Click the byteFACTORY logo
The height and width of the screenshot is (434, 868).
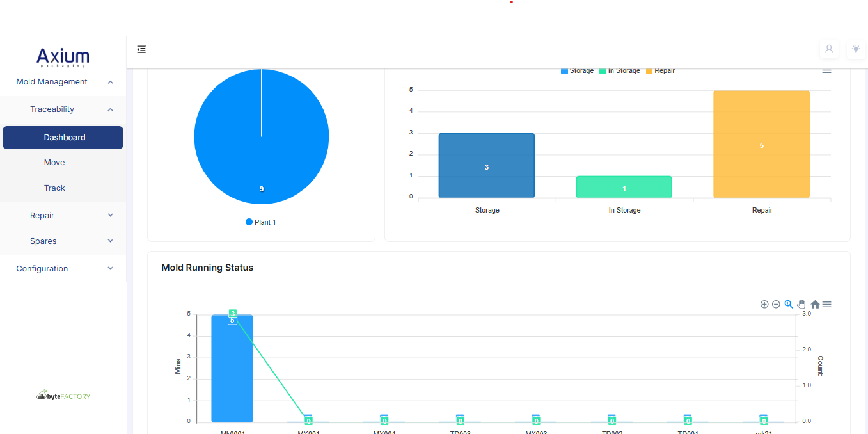pos(63,396)
